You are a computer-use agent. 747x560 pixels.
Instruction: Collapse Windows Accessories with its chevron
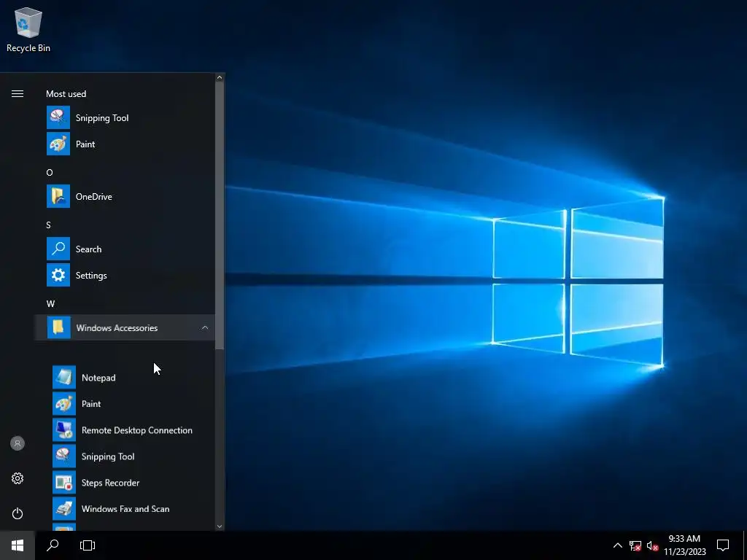[205, 327]
